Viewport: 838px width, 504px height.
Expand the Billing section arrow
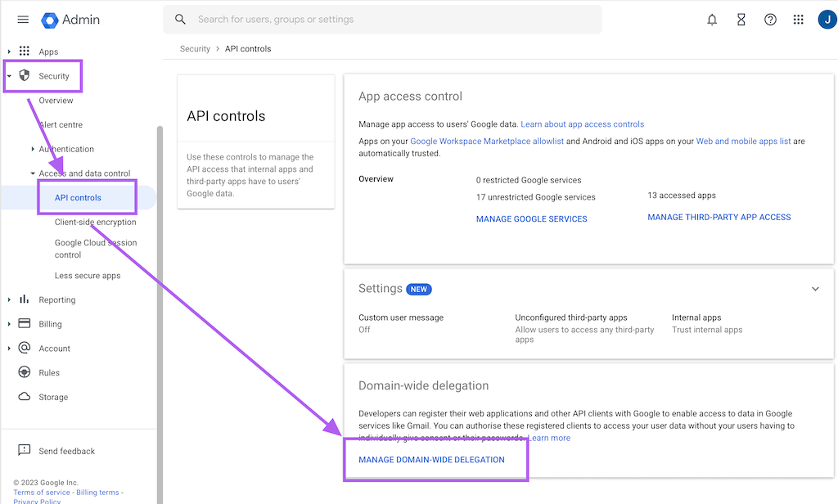click(9, 324)
